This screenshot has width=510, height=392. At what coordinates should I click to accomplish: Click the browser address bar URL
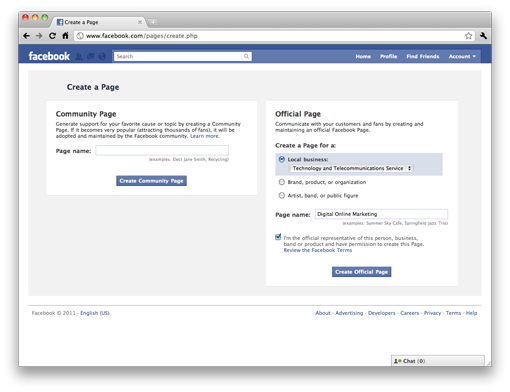click(141, 36)
